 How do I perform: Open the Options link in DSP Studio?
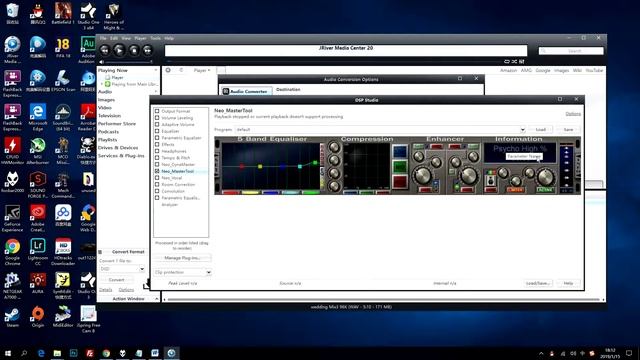[x=573, y=114]
